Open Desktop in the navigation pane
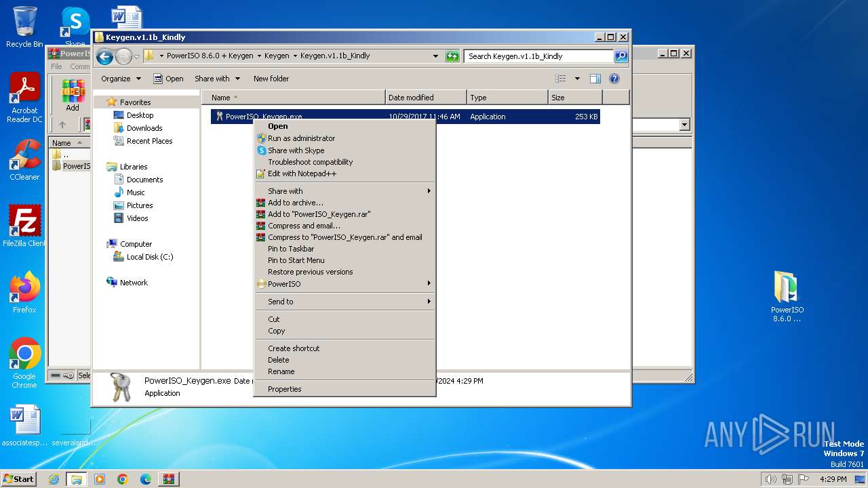The height and width of the screenshot is (488, 868). click(140, 115)
